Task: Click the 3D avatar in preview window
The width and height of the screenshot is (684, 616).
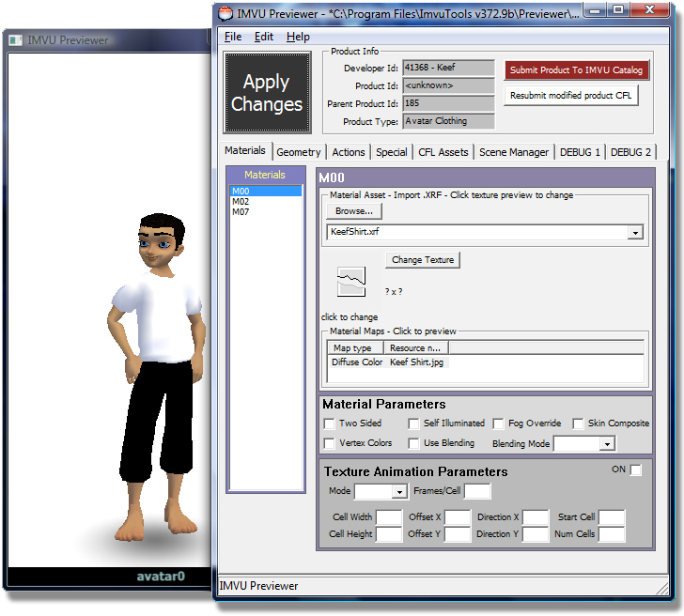Action: 155,377
